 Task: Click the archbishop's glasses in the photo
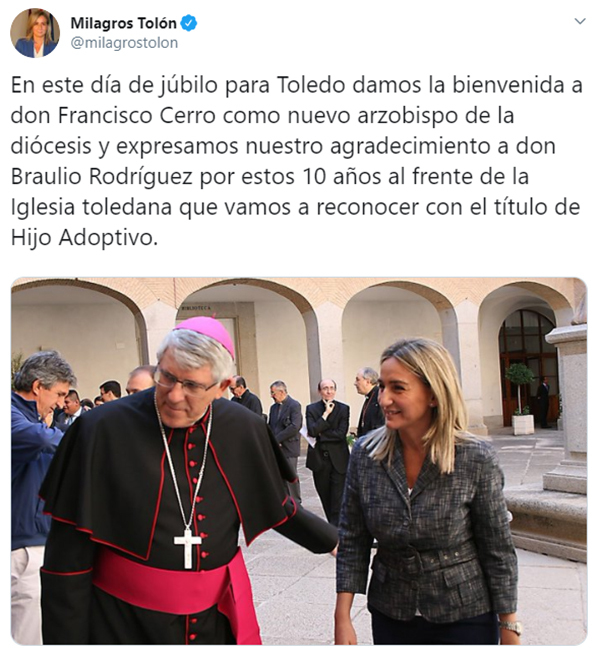point(183,383)
